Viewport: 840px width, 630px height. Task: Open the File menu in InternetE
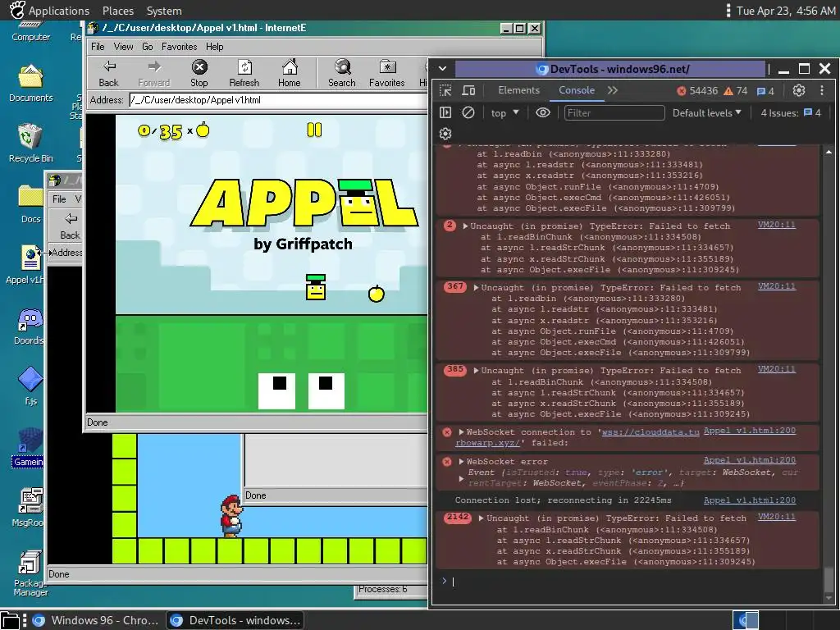(x=98, y=47)
